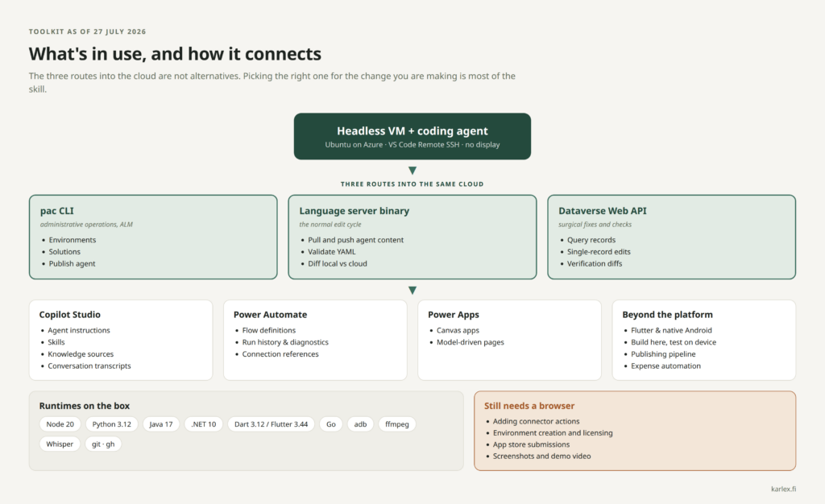Click the Whisper pill

click(60, 444)
